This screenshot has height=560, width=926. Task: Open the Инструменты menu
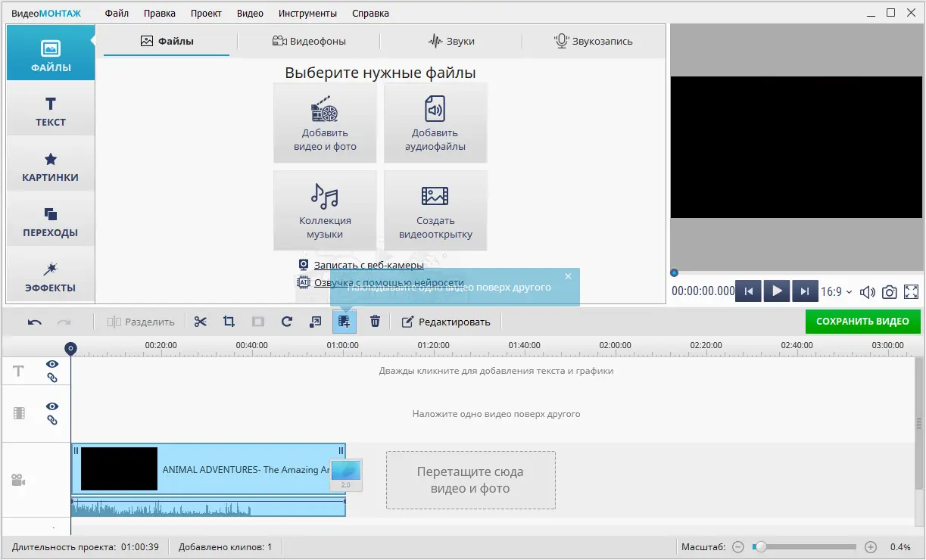[x=307, y=13]
